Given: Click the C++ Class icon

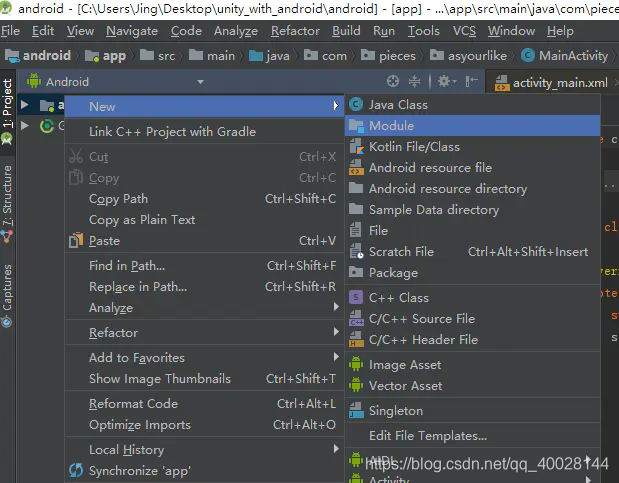Looking at the screenshot, I should point(356,297).
